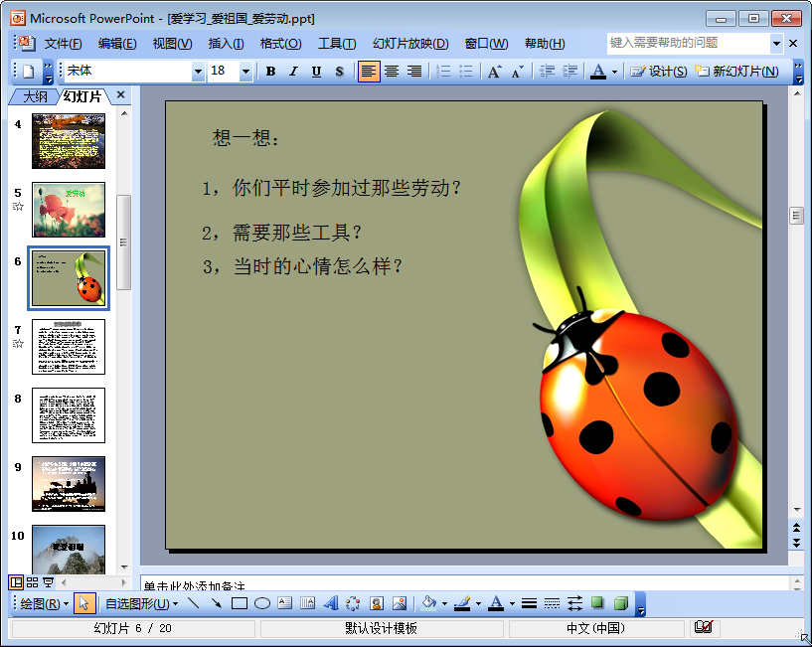The image size is (812, 647).
Task: Select slide 9 train silhouette thumbnail
Action: (69, 484)
